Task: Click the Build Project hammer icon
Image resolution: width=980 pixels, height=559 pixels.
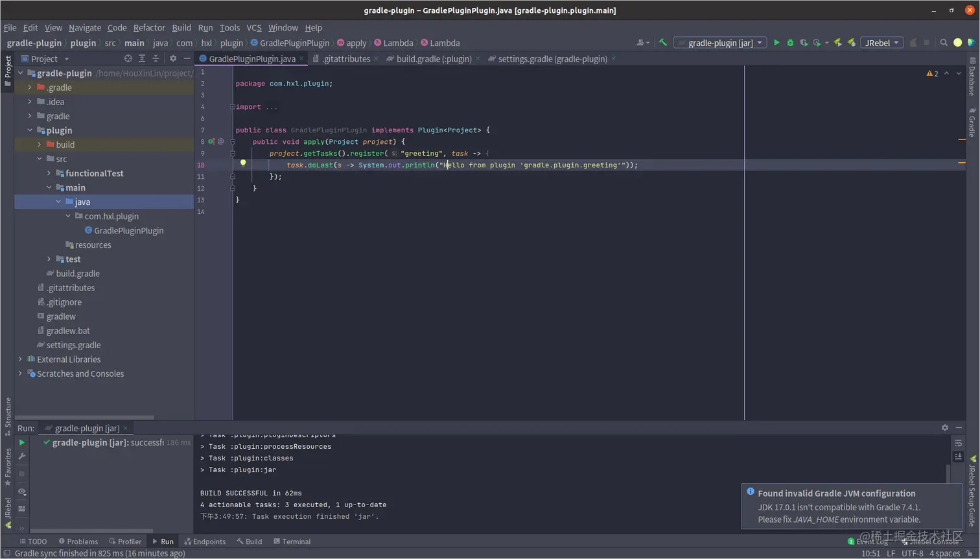Action: [662, 43]
